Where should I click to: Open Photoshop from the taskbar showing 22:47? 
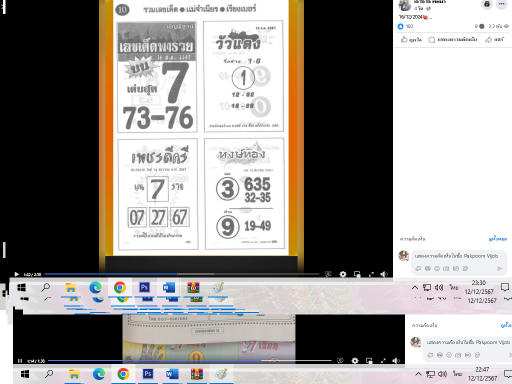point(148,374)
